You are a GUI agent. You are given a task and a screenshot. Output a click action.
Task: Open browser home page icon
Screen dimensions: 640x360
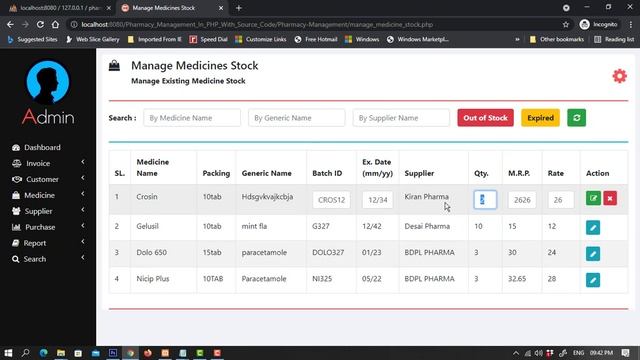(x=55, y=24)
